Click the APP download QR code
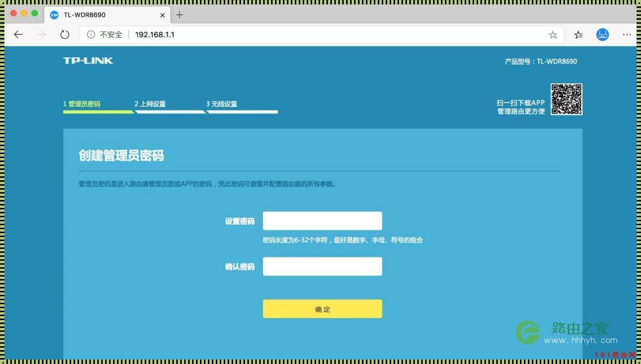The image size is (641, 364). [566, 99]
